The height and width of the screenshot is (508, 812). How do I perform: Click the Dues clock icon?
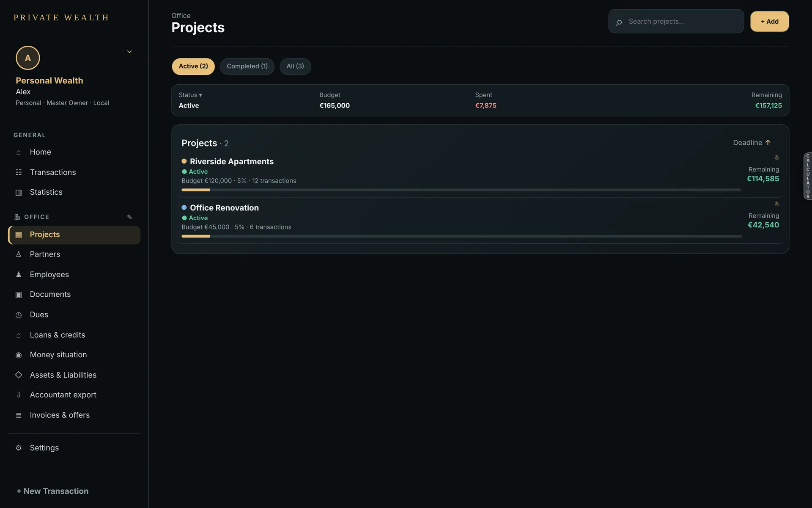click(19, 315)
